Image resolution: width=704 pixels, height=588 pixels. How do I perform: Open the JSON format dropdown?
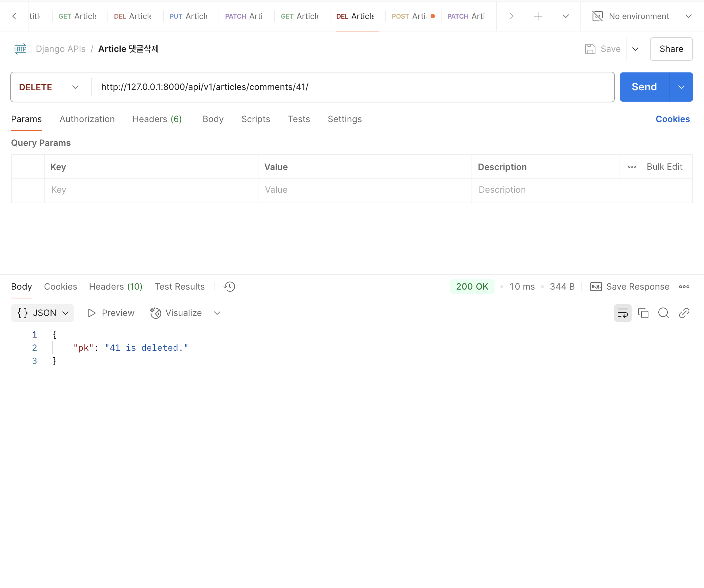pos(43,313)
